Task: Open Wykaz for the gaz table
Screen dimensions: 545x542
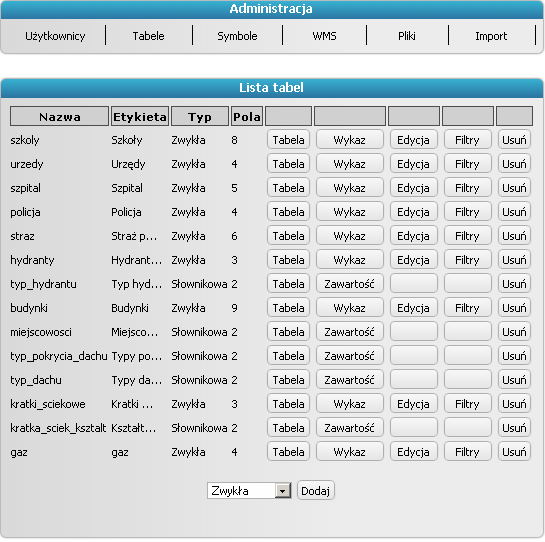Action: 350,452
